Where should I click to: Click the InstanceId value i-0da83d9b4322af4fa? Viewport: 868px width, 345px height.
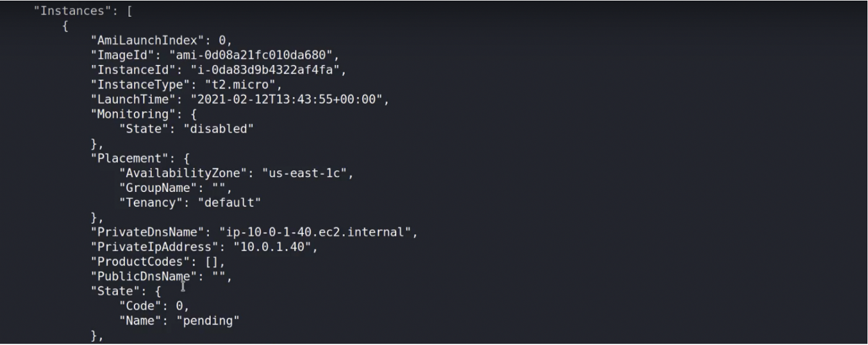click(x=268, y=70)
